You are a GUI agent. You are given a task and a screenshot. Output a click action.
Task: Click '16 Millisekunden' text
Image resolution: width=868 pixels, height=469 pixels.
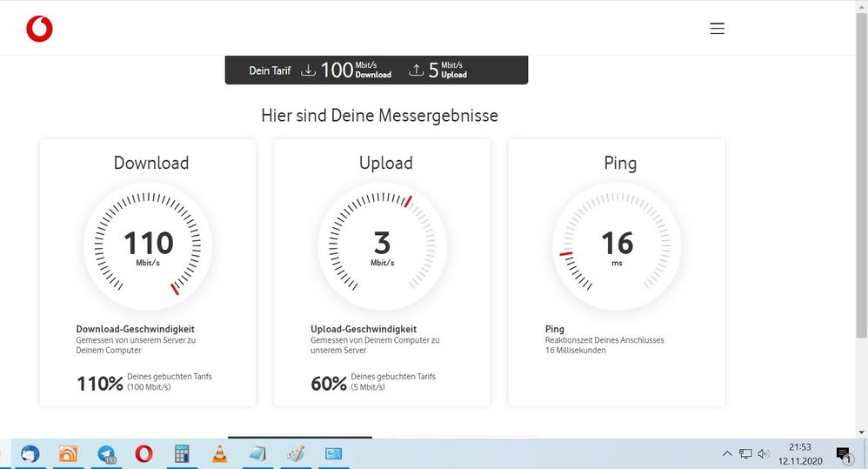point(575,350)
